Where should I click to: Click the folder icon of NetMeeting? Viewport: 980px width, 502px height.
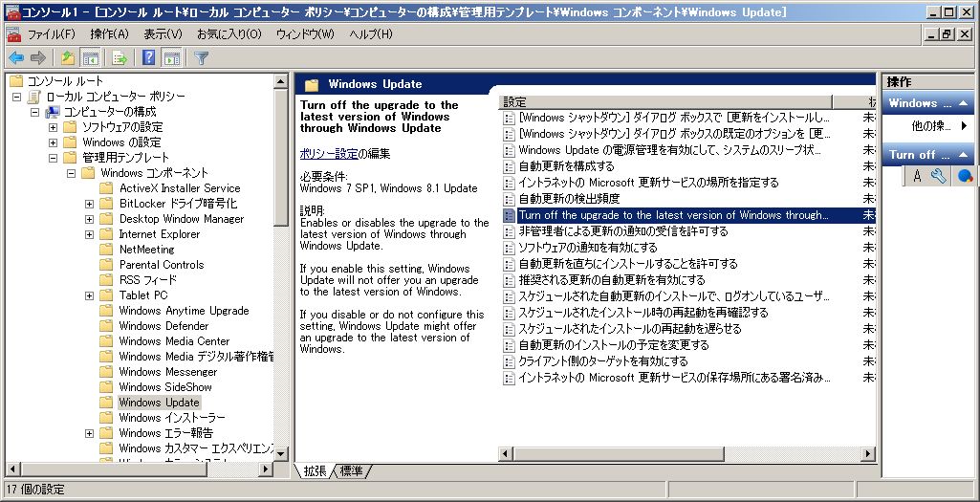point(107,250)
